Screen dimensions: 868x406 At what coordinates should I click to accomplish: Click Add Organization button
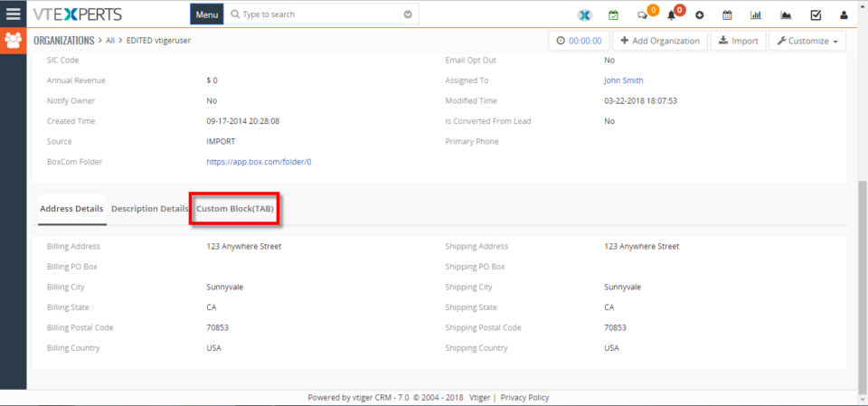[660, 41]
